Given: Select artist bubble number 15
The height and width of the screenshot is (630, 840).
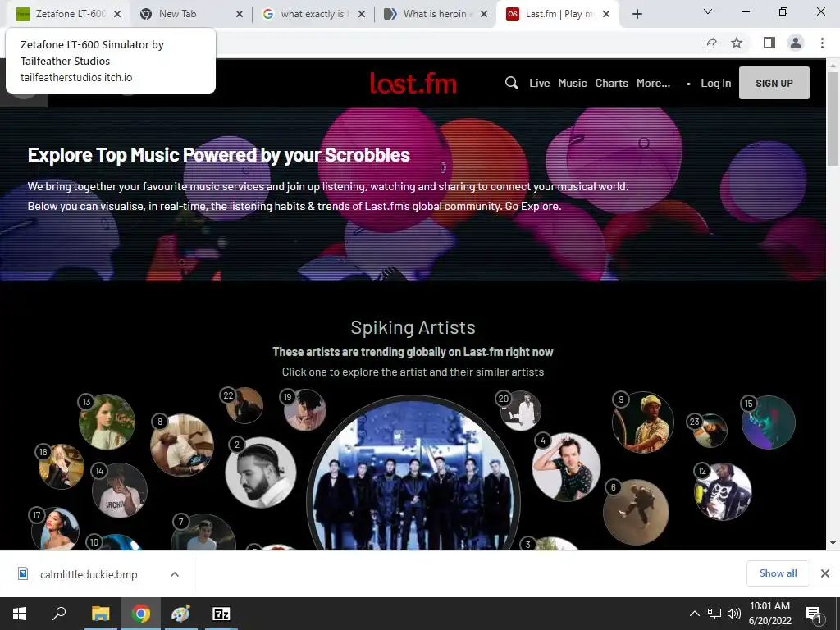Looking at the screenshot, I should click(x=768, y=422).
